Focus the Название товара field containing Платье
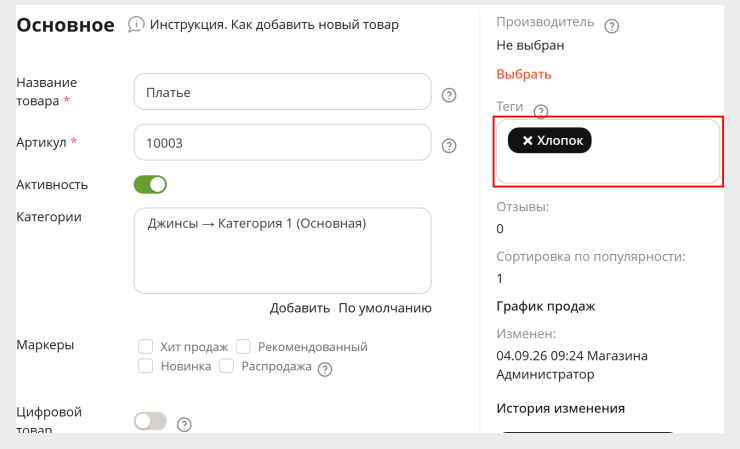The width and height of the screenshot is (740, 449). click(283, 92)
